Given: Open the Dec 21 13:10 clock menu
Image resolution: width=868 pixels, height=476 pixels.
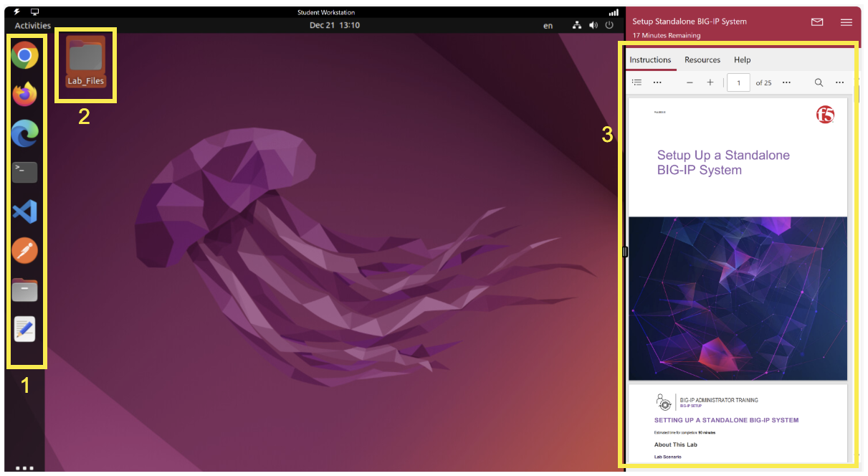Looking at the screenshot, I should click(x=335, y=25).
